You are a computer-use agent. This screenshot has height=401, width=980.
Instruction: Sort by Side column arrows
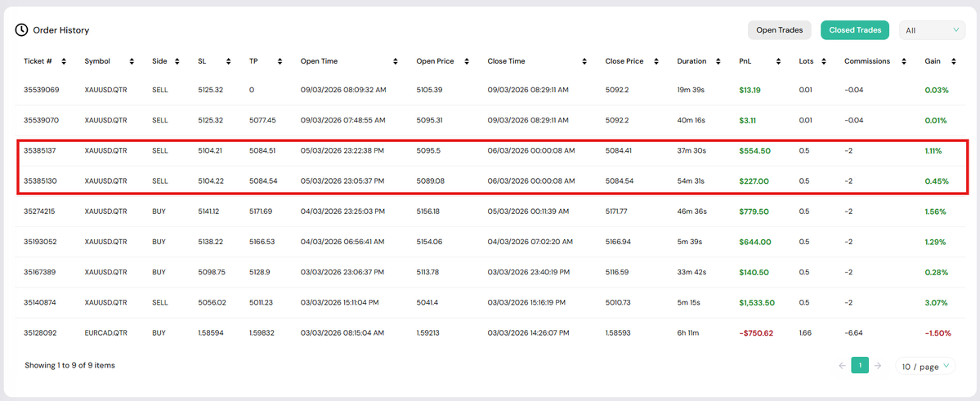click(x=177, y=61)
